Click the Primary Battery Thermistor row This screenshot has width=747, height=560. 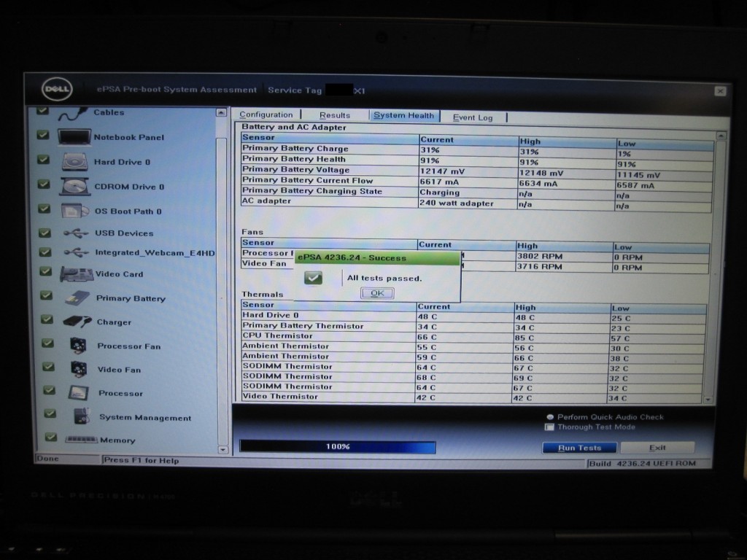tap(473, 327)
